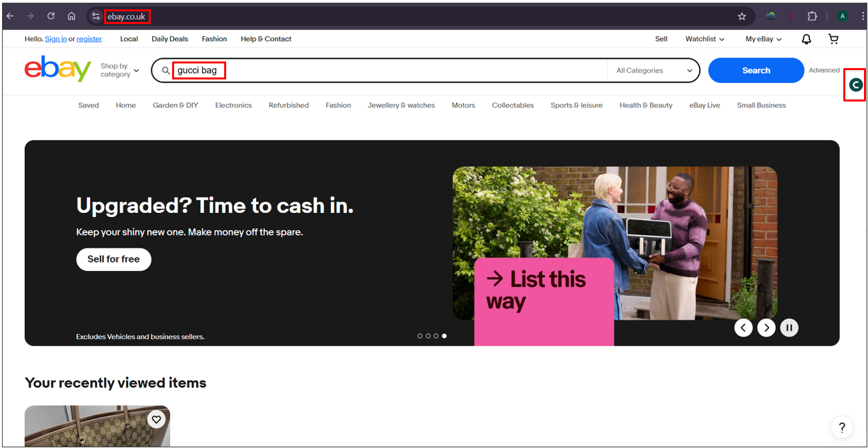Screen dimensions: 868x448
Task: Click the blue Search button
Action: [756, 70]
